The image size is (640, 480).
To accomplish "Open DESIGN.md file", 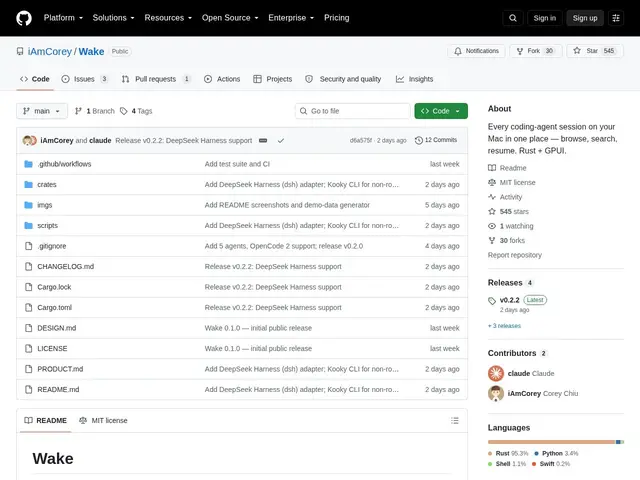I will point(56,328).
